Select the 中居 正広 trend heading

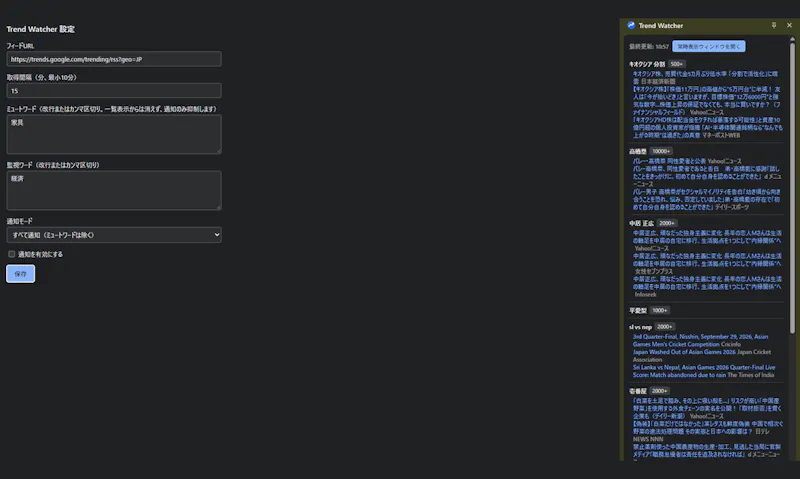[x=641, y=223]
